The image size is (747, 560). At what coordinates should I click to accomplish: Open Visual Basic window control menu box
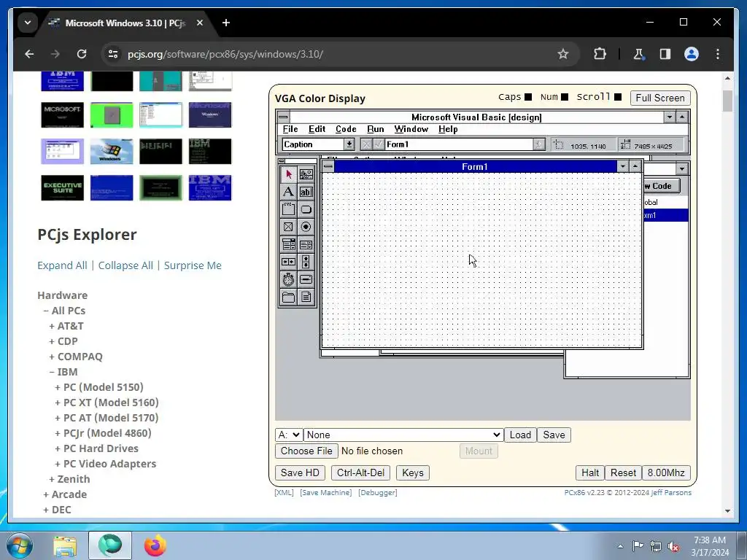click(x=283, y=117)
